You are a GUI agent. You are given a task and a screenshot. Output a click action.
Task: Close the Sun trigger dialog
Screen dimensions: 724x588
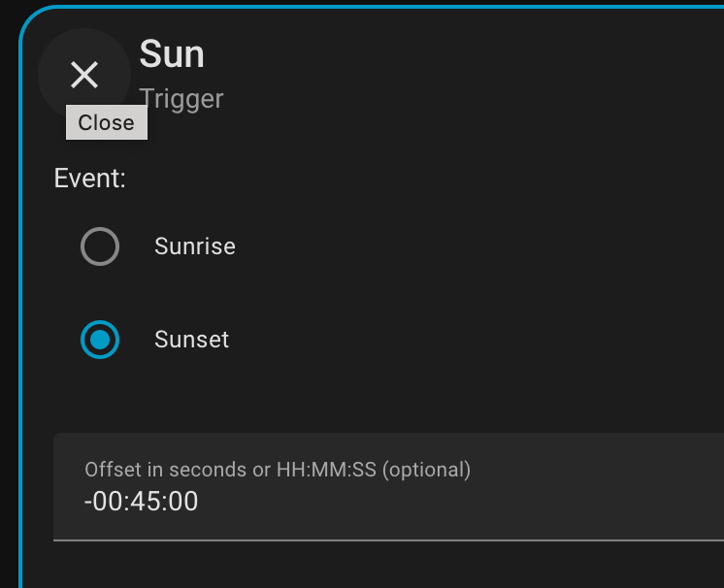[84, 75]
